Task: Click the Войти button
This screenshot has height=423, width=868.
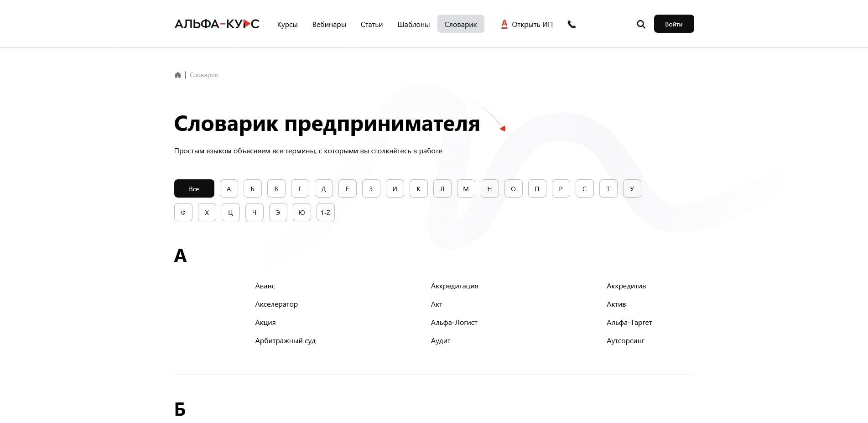Action: click(674, 23)
